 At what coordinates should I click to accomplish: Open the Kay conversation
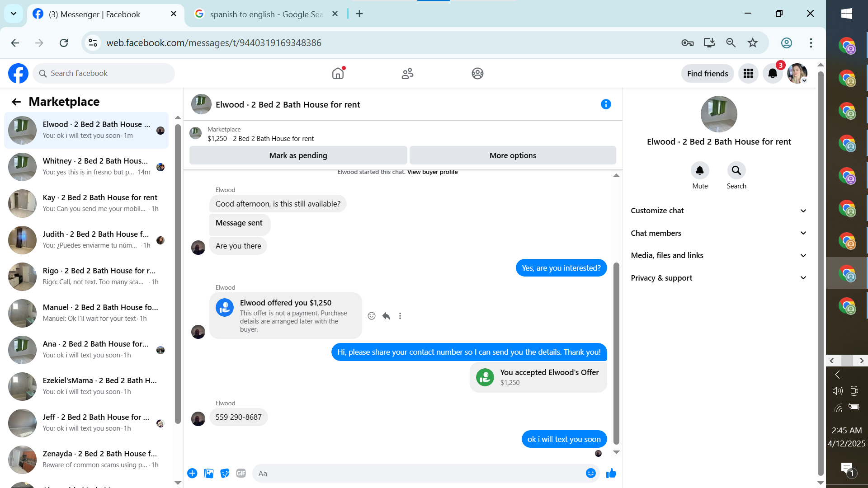[86, 203]
